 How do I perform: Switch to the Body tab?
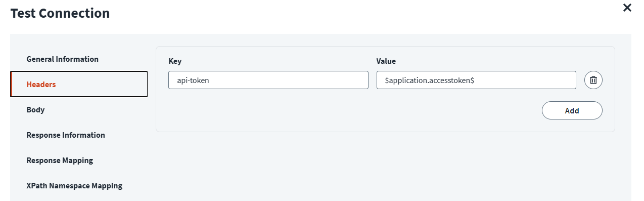click(35, 109)
